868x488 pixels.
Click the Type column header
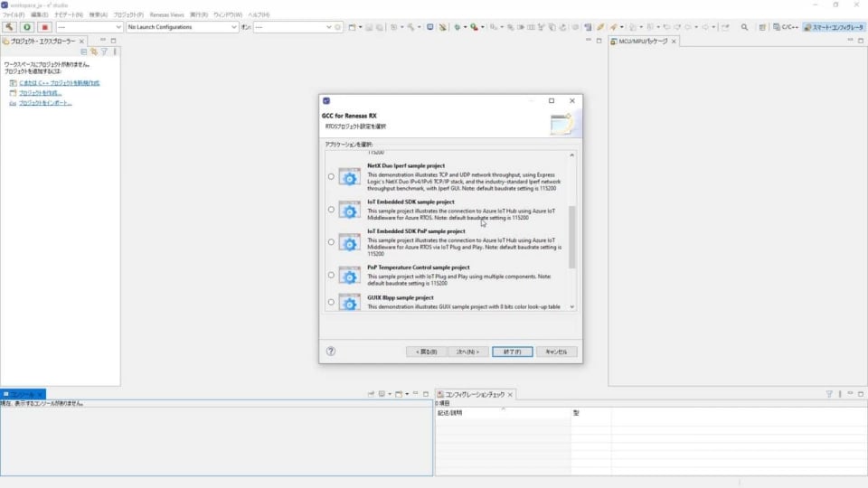click(x=591, y=413)
